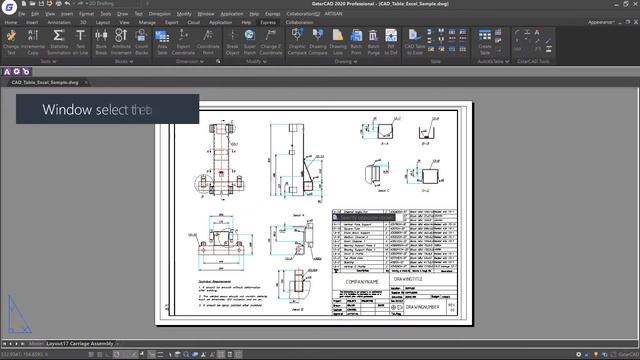This screenshot has height=360, width=640.
Task: Click the Pdf to Dxf converter
Action: click(x=391, y=42)
